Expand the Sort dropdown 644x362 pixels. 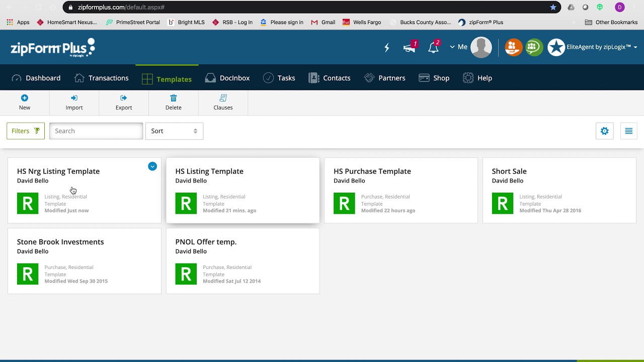pyautogui.click(x=174, y=131)
